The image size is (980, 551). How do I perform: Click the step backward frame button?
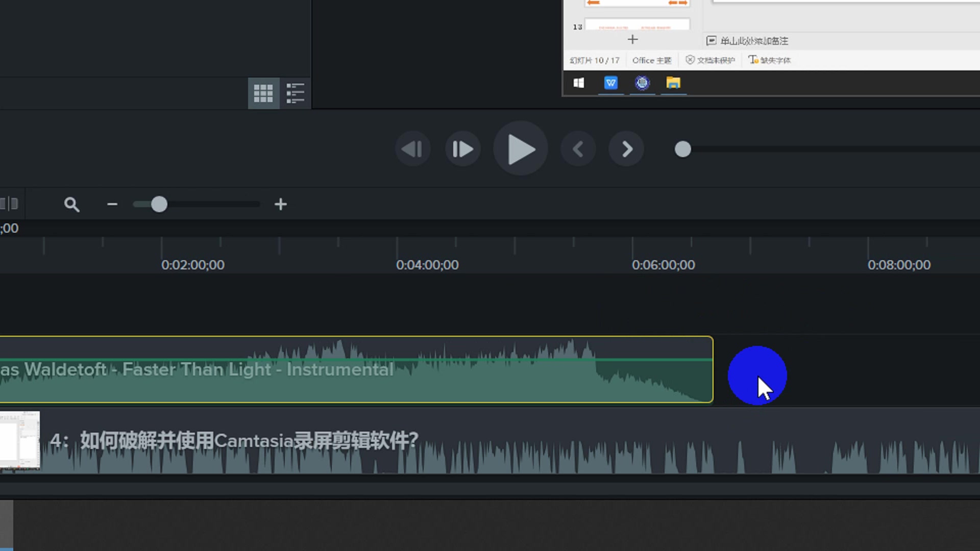click(412, 149)
